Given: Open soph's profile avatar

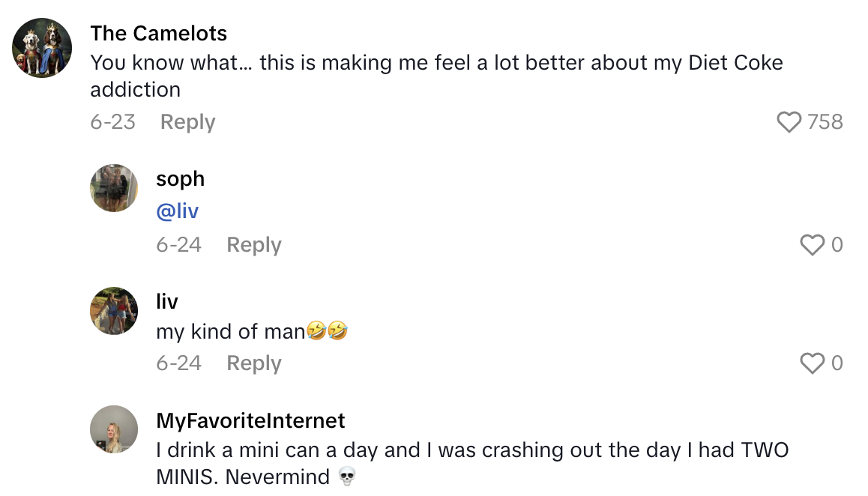Looking at the screenshot, I should 114,188.
